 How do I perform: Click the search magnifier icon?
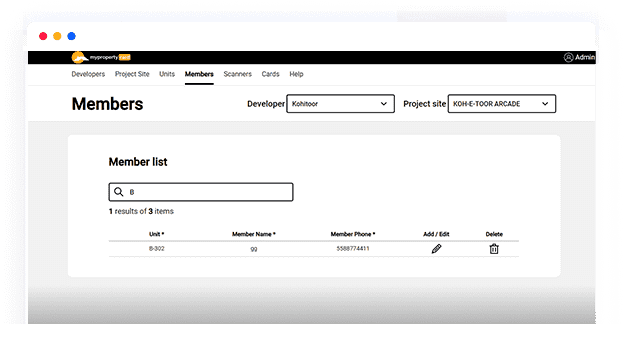tap(119, 192)
